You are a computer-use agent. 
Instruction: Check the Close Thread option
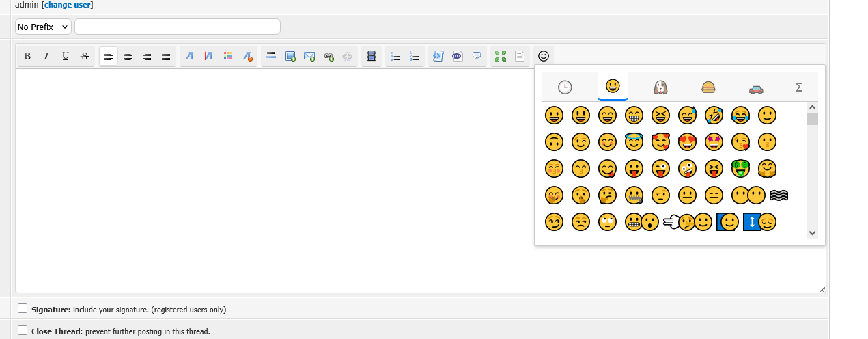pyautogui.click(x=23, y=331)
